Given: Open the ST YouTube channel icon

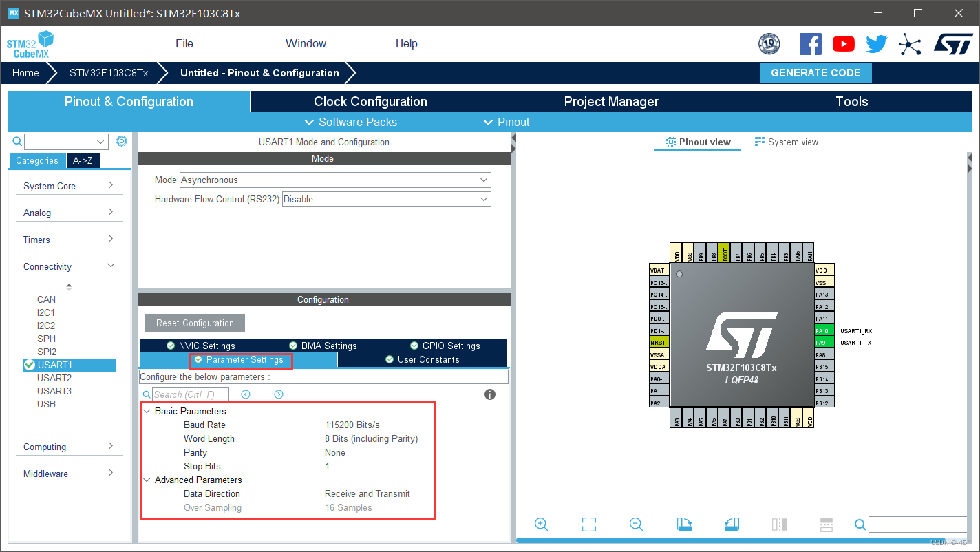Looking at the screenshot, I should [x=844, y=44].
